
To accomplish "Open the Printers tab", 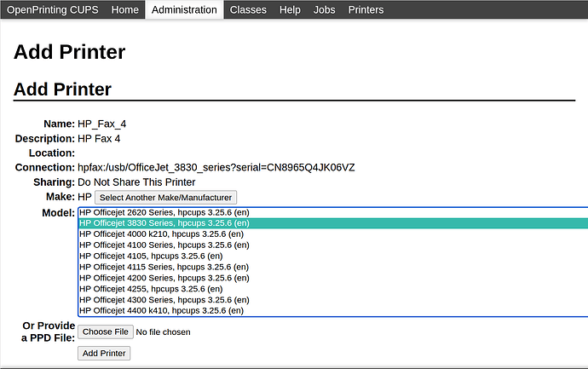I will coord(366,10).
